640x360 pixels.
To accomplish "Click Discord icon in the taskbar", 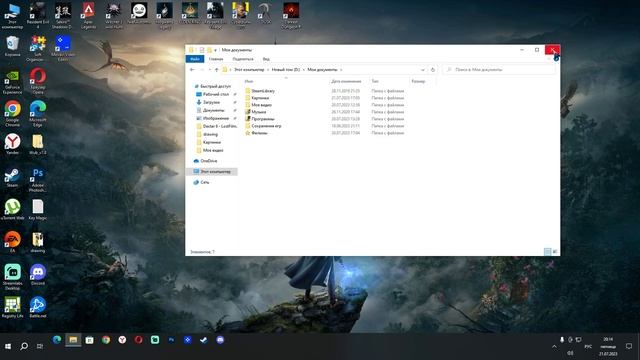I will [x=220, y=340].
